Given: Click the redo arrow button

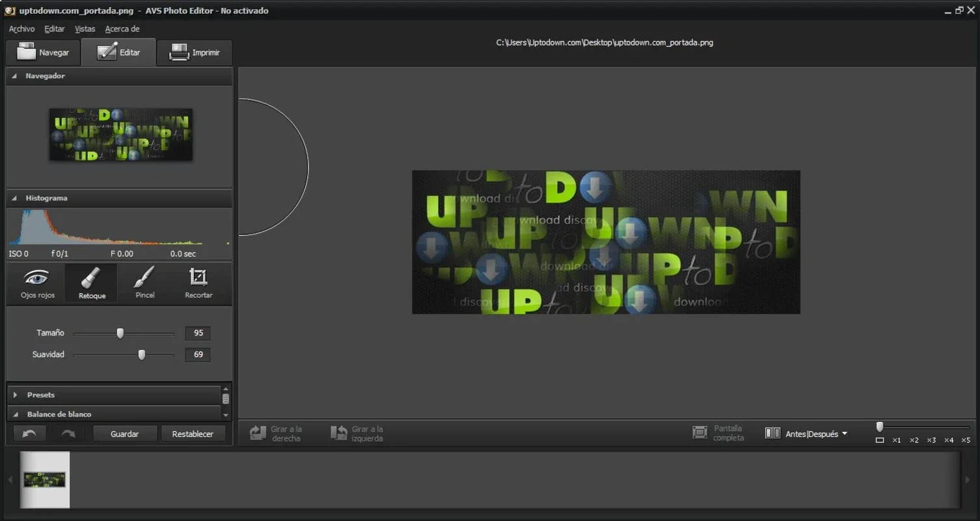Looking at the screenshot, I should pyautogui.click(x=68, y=434).
